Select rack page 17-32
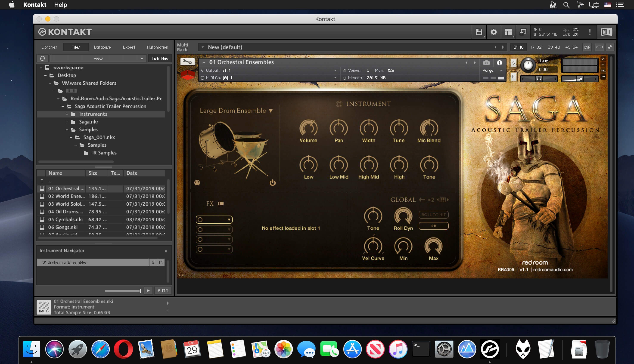 [x=536, y=47]
